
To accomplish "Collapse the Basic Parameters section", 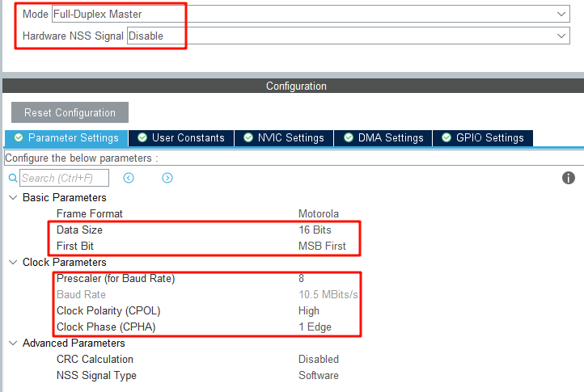I will coord(12,198).
